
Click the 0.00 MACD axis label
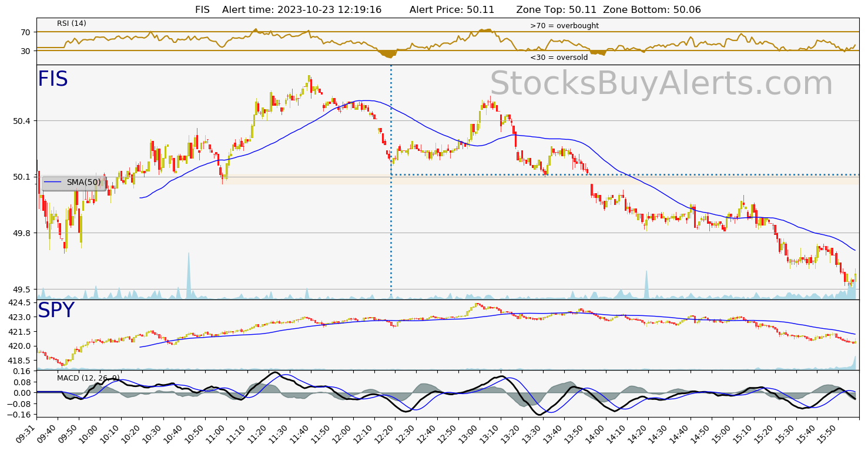[21, 393]
